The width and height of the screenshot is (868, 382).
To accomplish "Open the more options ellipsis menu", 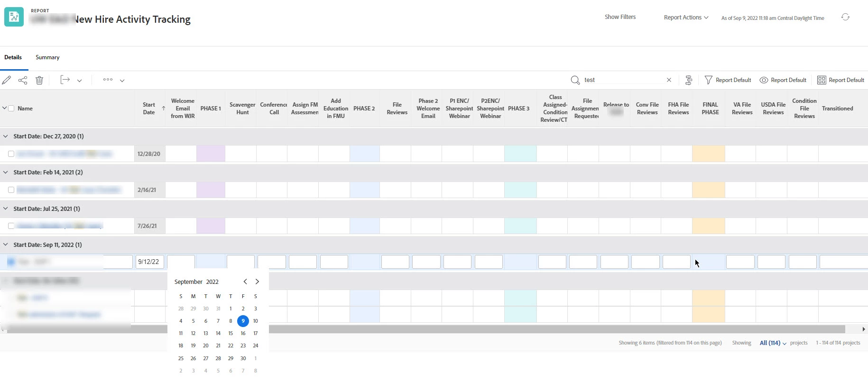I will point(108,80).
